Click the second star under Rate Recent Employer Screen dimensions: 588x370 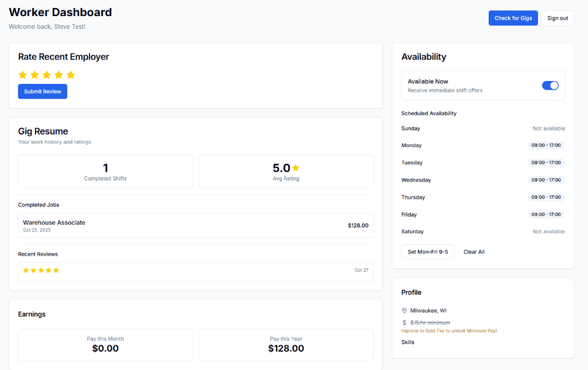34,75
